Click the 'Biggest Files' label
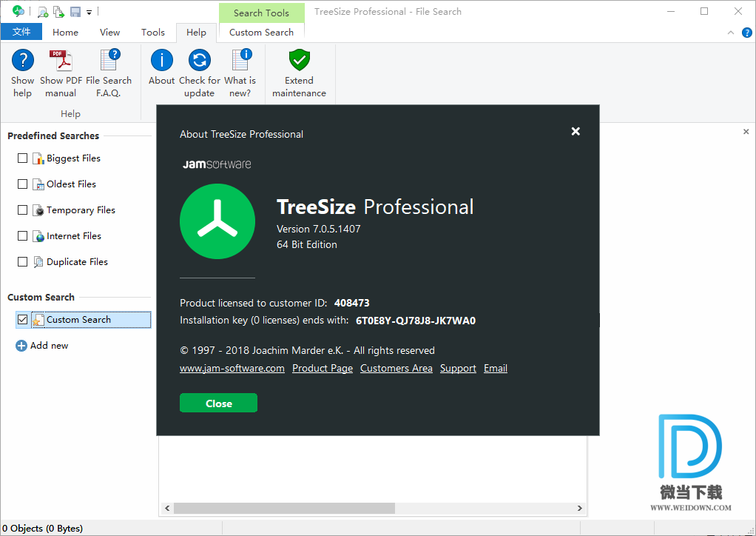The width and height of the screenshot is (756, 536). (73, 158)
